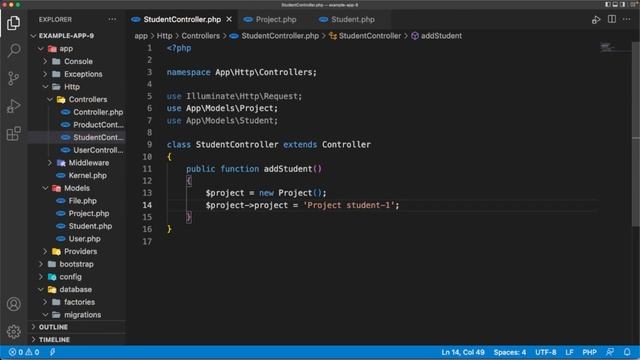Change language mode via PHP status item

589,352
